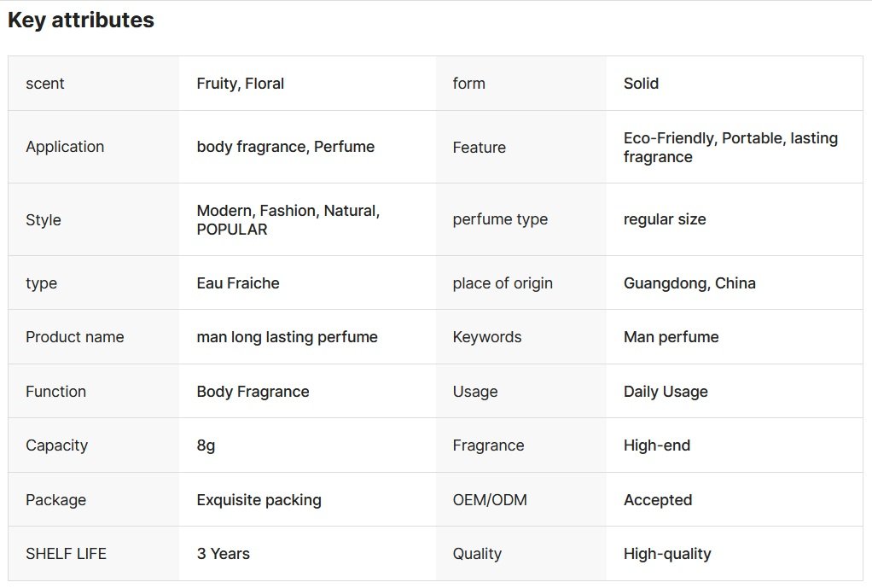The image size is (872, 588).
Task: Click the 'Solid' form value
Action: click(641, 84)
